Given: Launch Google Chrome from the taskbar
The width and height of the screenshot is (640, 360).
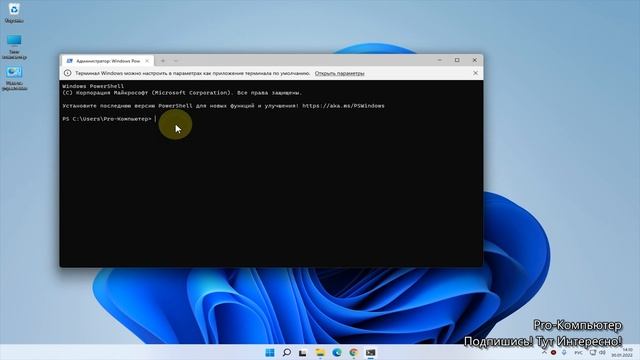Looking at the screenshot, I should tap(353, 352).
